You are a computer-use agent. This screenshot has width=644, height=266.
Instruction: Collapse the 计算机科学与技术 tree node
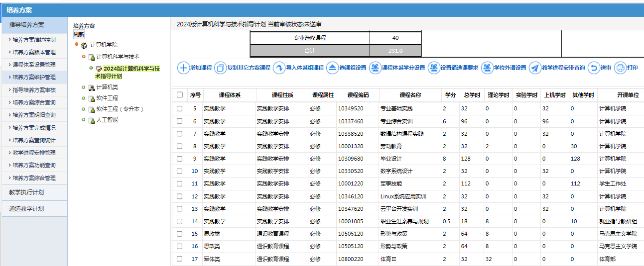tap(84, 56)
